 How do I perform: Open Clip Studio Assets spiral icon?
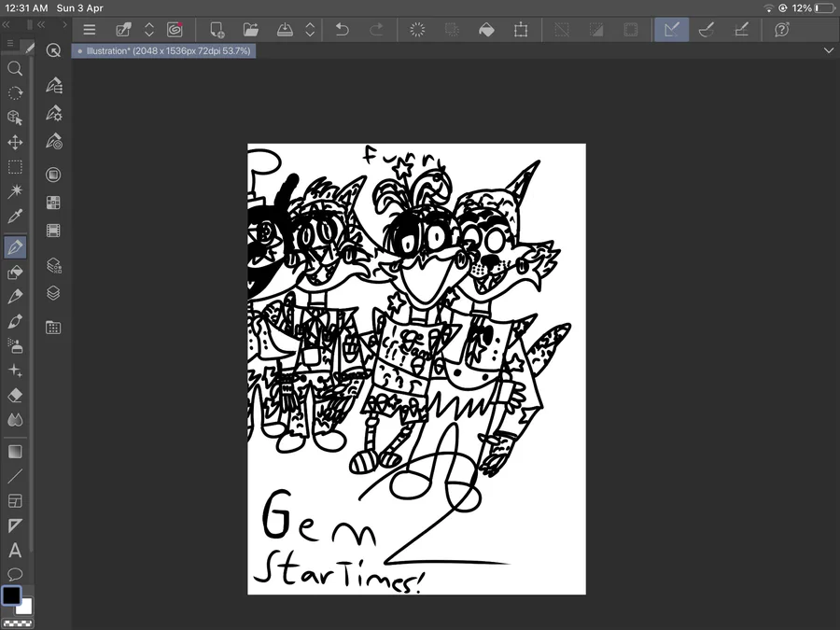pos(175,30)
